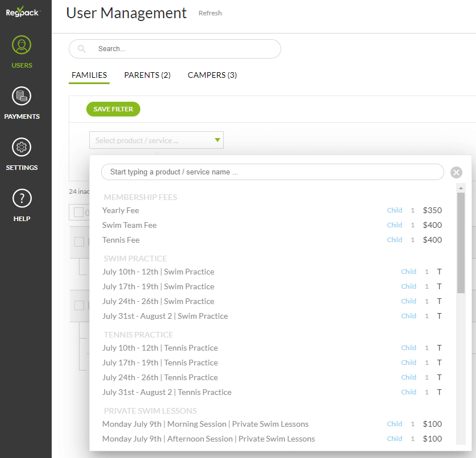Toggle the select-all checkbox above the list
Viewport: 476px width, 458px height.
78,213
